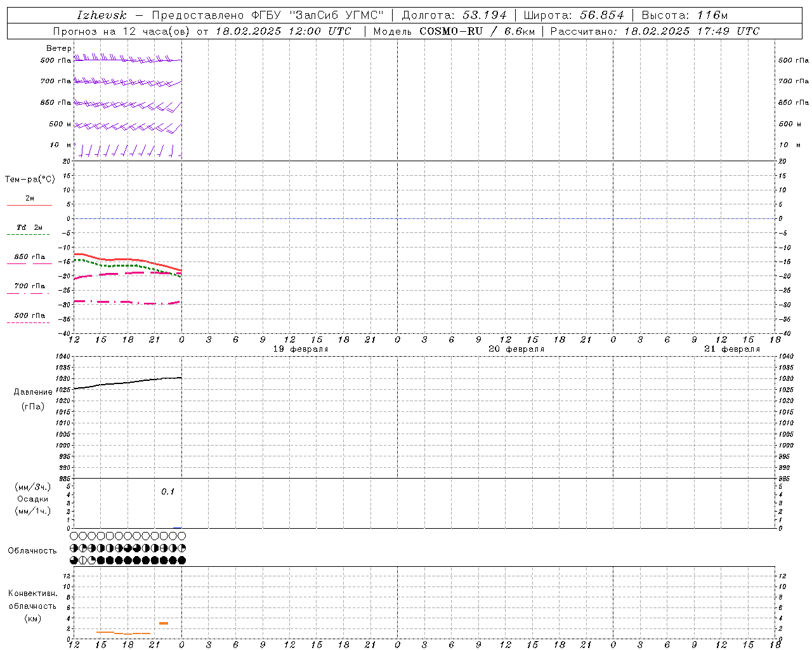Click the '20 февраля' date label
This screenshot has width=812, height=650.
(x=516, y=349)
